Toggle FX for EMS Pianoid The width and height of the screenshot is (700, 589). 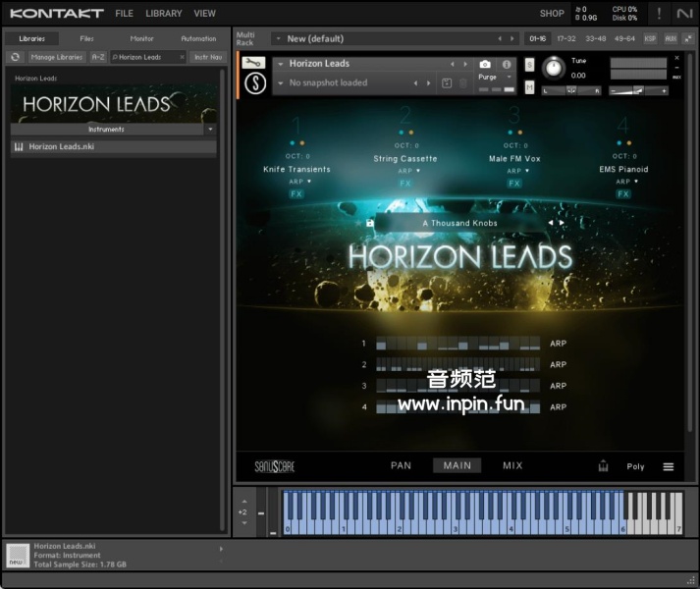623,193
